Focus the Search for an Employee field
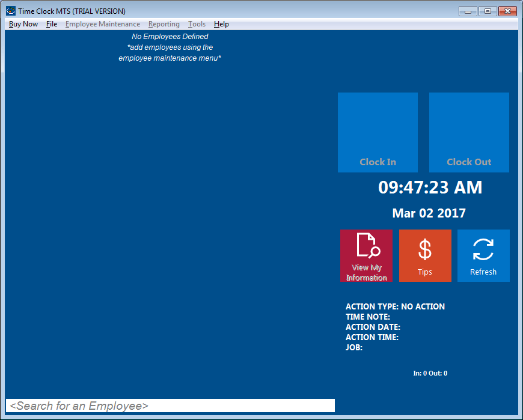The width and height of the screenshot is (523, 420). 171,406
